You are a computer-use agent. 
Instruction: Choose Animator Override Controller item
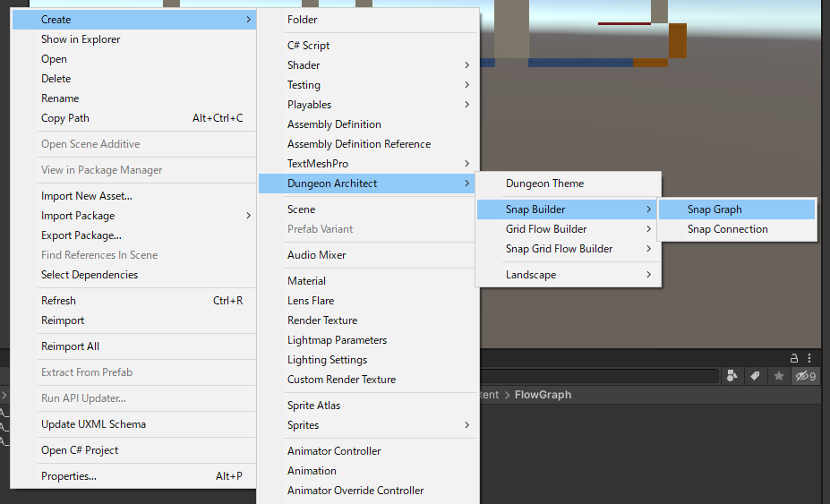coord(367,491)
